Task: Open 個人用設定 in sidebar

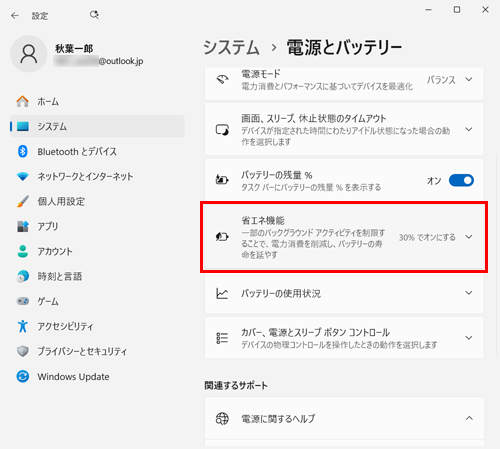Action: pos(97,201)
